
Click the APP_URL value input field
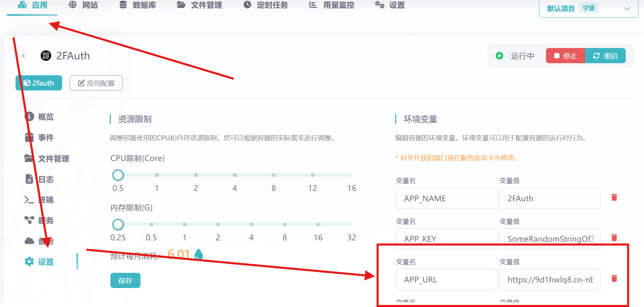point(550,279)
